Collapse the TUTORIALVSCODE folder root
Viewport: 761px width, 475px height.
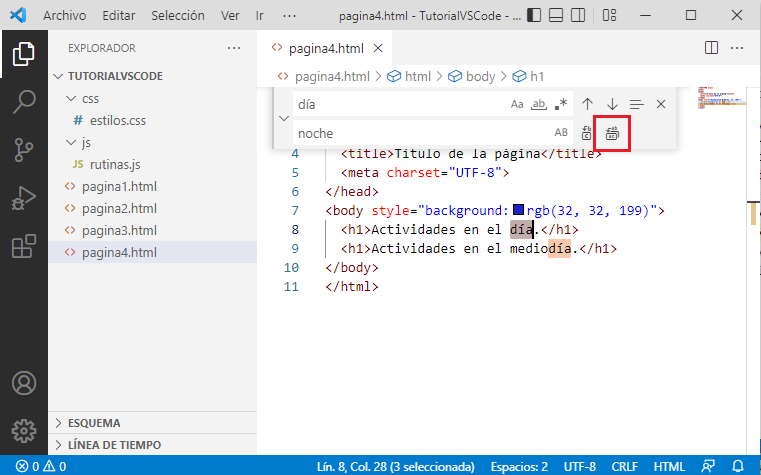59,76
